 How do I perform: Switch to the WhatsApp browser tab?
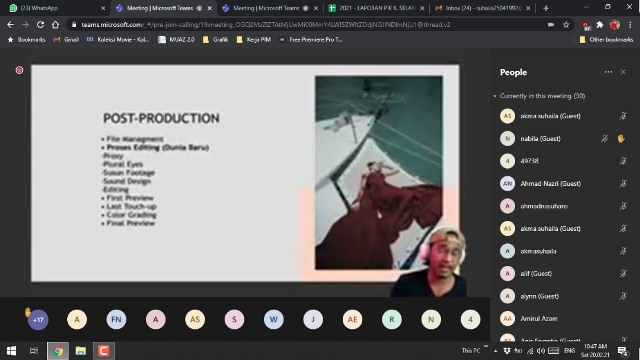(x=55, y=8)
